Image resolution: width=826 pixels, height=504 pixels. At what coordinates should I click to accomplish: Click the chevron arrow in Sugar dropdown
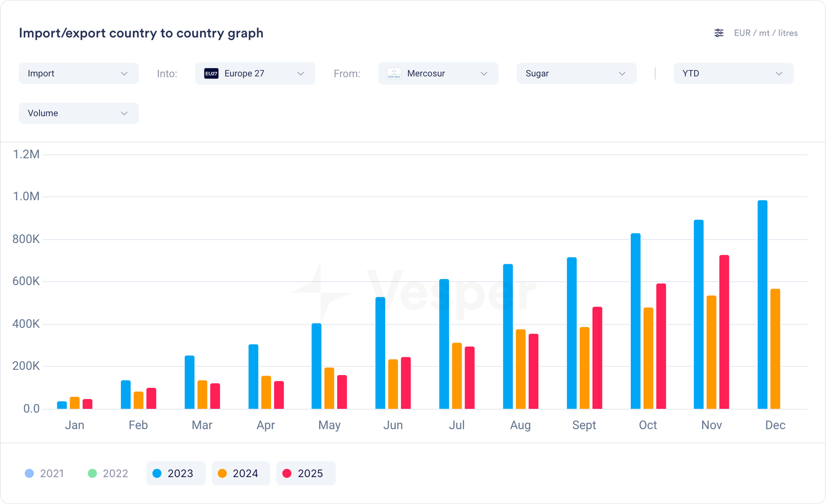(x=622, y=73)
